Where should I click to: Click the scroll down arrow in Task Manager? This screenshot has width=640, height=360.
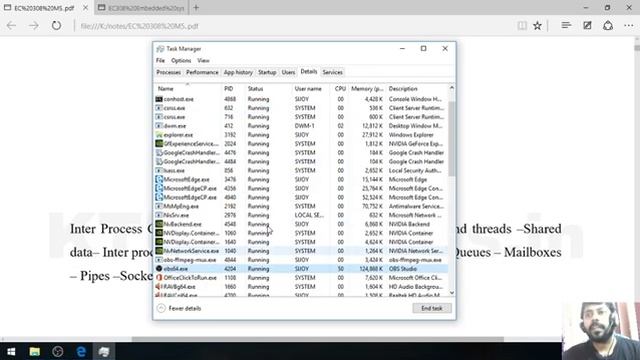[451, 293]
